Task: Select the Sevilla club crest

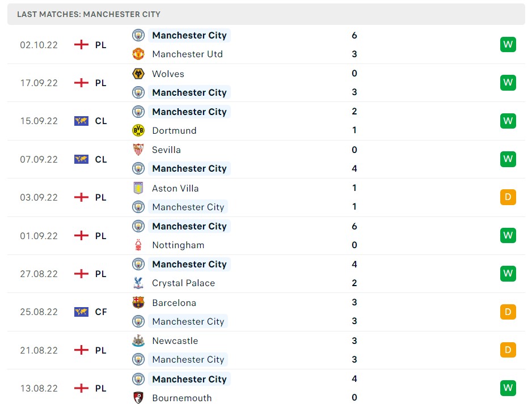Action: 138,150
